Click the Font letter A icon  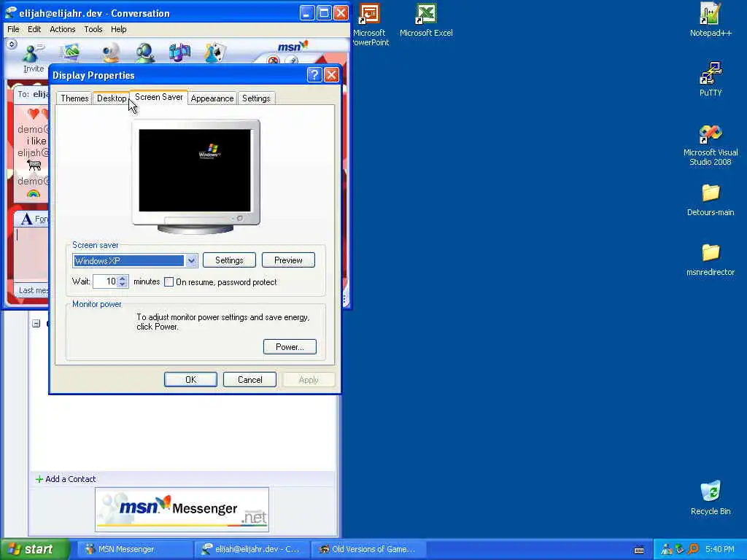point(27,219)
